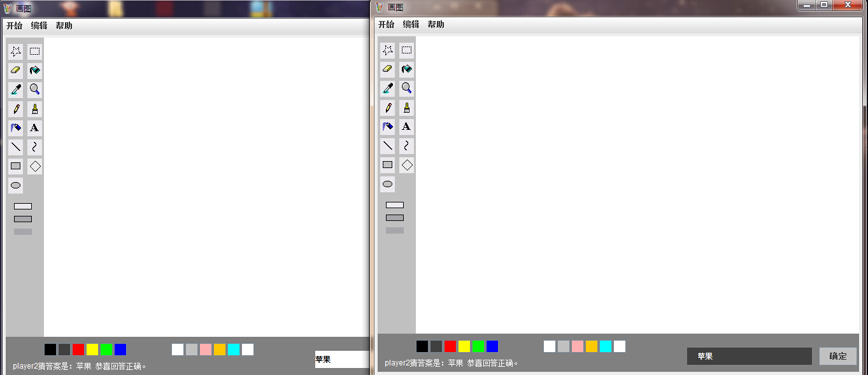Click the 苹果 answer field in left window

[343, 359]
